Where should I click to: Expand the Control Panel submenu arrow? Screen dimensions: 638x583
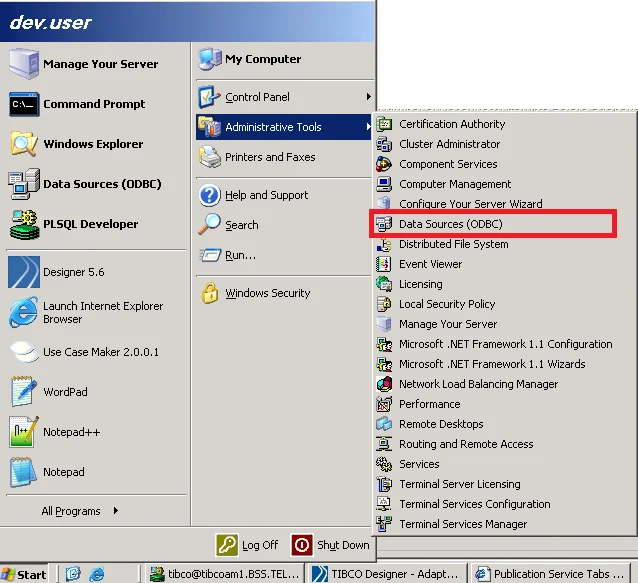[369, 97]
